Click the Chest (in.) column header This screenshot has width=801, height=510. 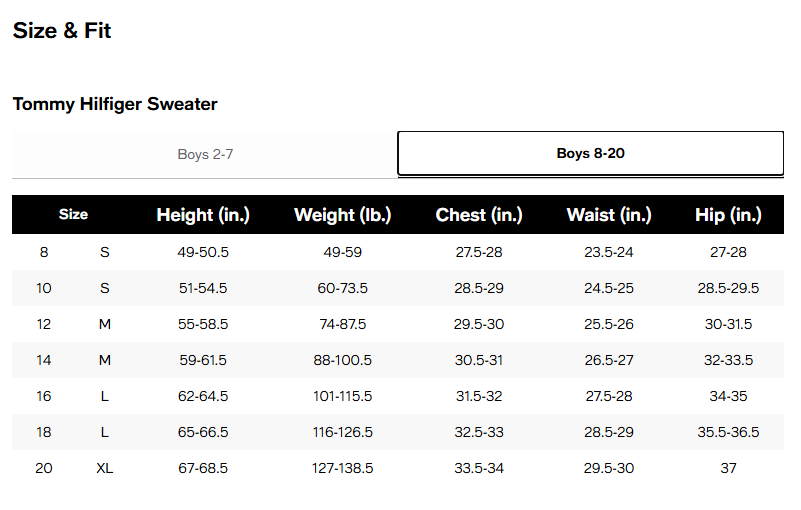click(479, 215)
